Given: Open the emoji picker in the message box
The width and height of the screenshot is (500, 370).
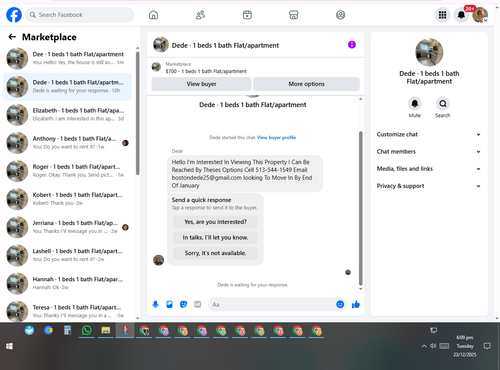Looking at the screenshot, I should tap(340, 304).
